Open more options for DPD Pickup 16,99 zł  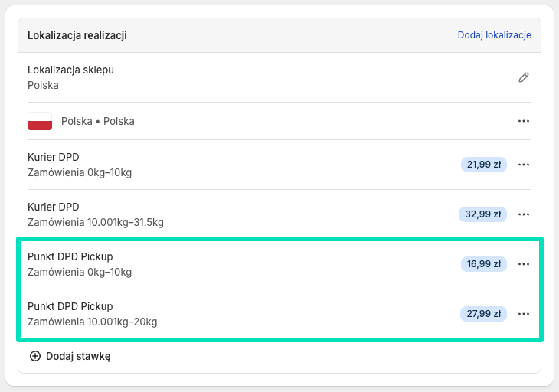524,264
